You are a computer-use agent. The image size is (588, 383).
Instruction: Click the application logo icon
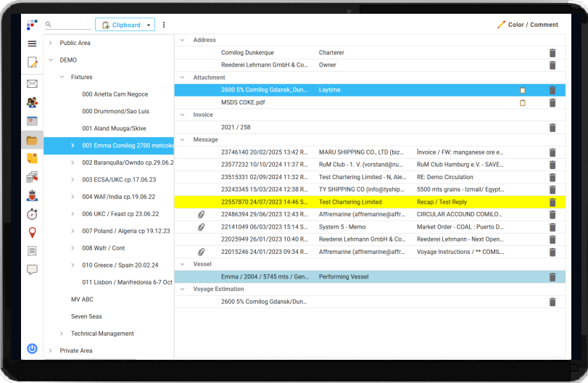[x=32, y=25]
